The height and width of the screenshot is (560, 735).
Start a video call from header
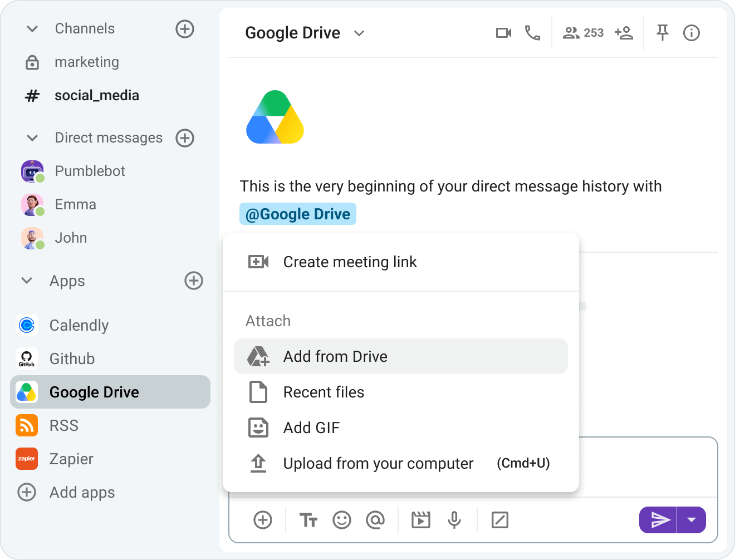click(503, 33)
